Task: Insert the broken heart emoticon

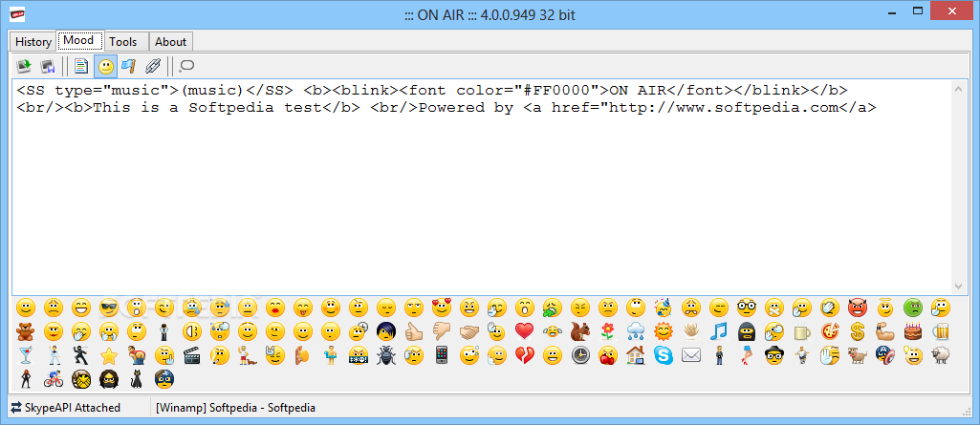Action: coord(524,355)
